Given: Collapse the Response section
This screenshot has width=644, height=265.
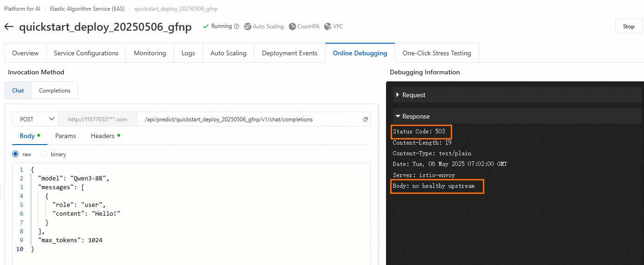Looking at the screenshot, I should click(x=517, y=116).
